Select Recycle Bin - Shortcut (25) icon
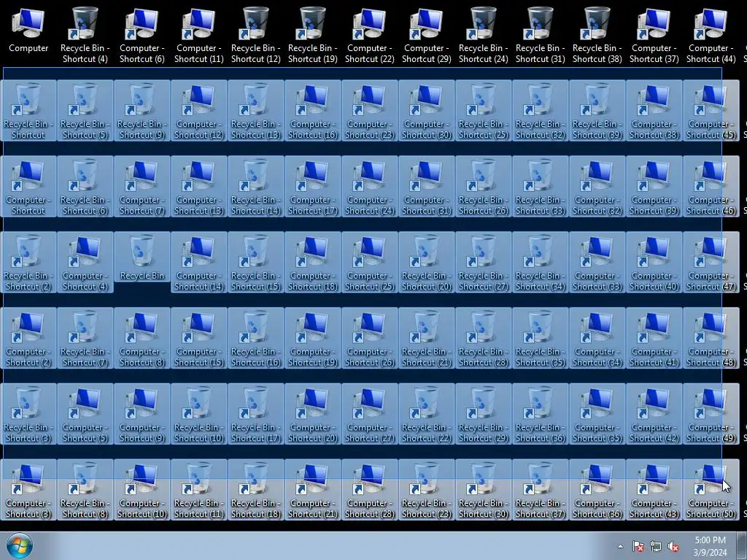 click(484, 111)
